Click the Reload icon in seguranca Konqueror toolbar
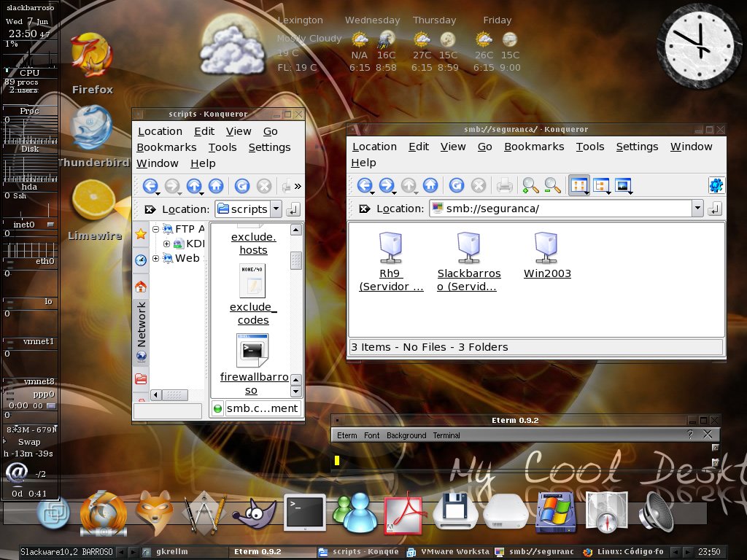Viewport: 747px width, 560px height. [457, 185]
